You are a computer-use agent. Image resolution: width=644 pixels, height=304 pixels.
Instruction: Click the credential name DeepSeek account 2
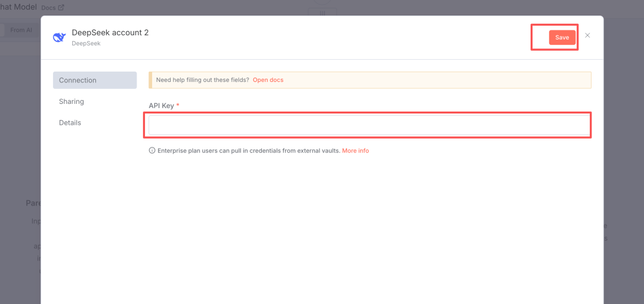tap(110, 32)
